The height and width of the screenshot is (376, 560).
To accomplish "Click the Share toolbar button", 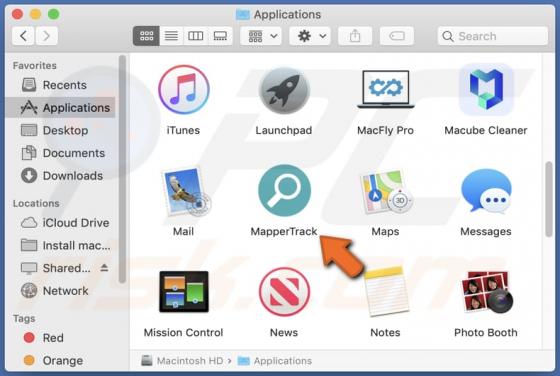I will click(355, 36).
